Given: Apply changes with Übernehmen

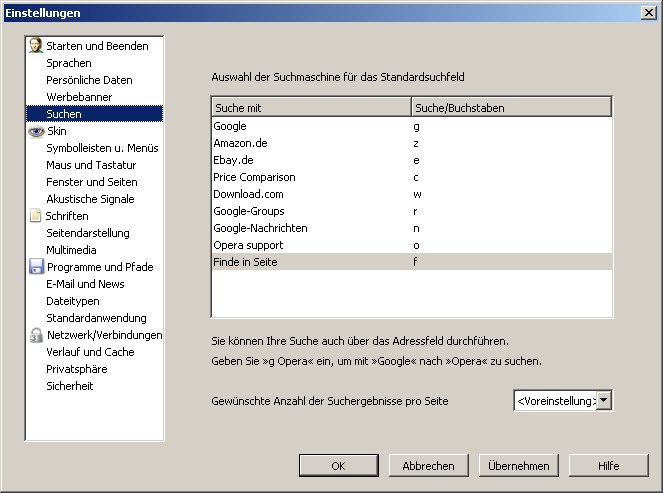Looking at the screenshot, I should (x=518, y=466).
